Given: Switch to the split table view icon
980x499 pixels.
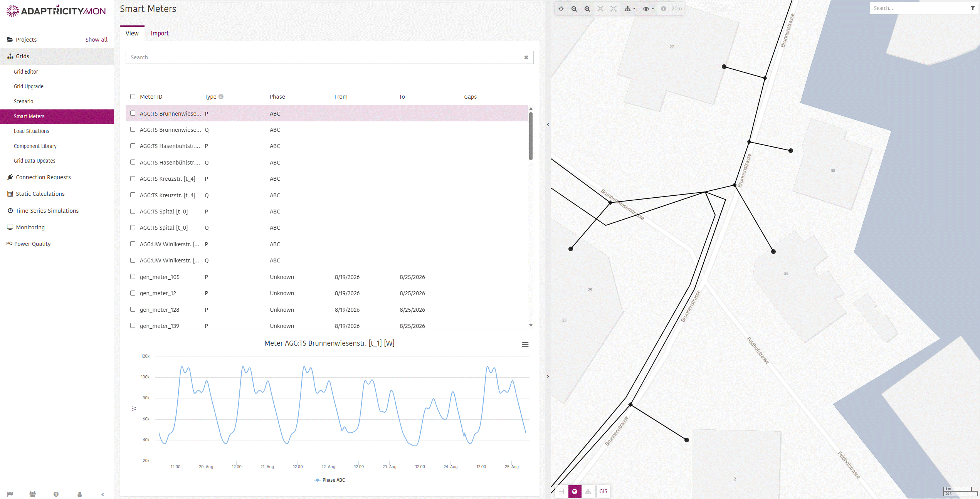Looking at the screenshot, I should pos(561,491).
